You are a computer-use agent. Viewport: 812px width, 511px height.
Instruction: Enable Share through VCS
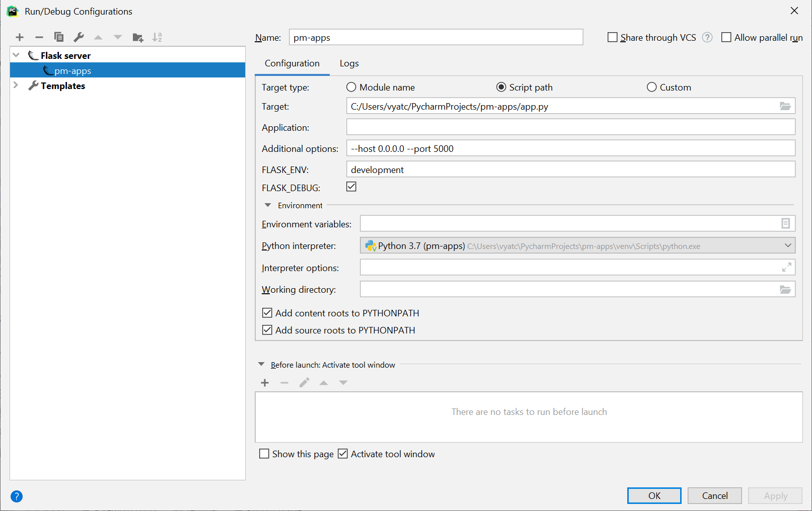pyautogui.click(x=612, y=37)
